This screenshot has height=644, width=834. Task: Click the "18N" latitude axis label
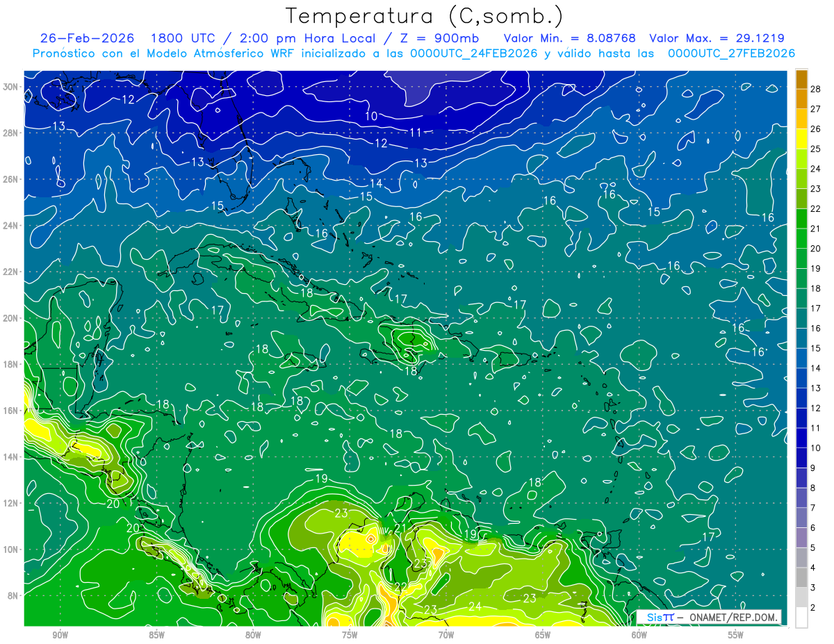coord(12,364)
